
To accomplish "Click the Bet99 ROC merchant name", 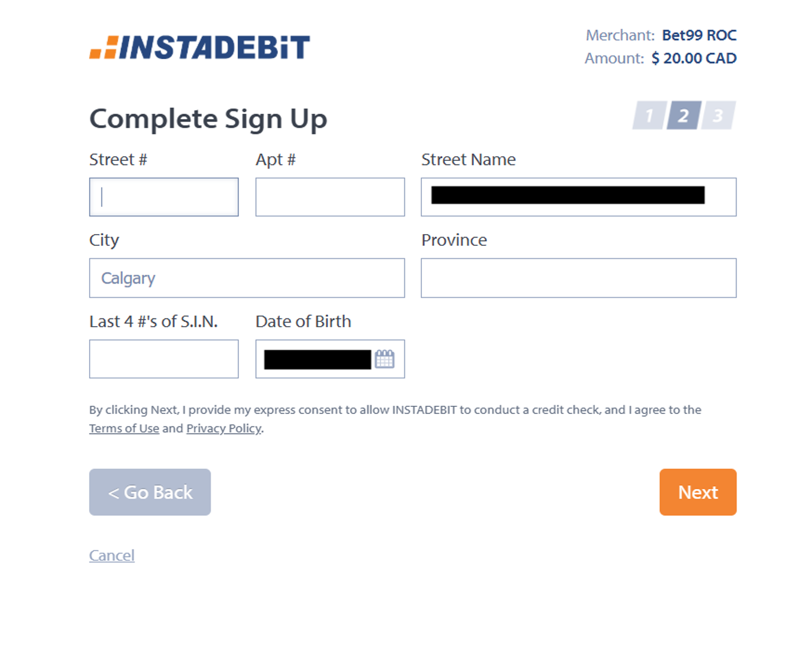I will tap(699, 35).
